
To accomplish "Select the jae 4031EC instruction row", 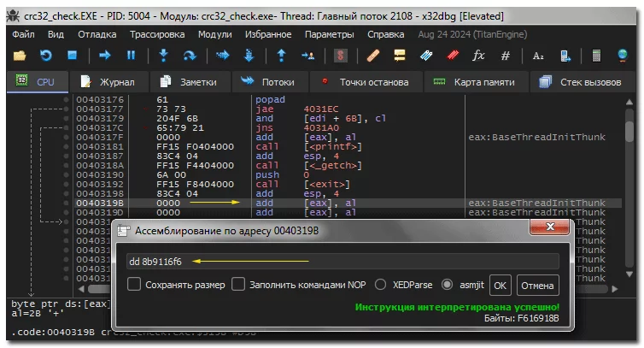I will [348, 109].
